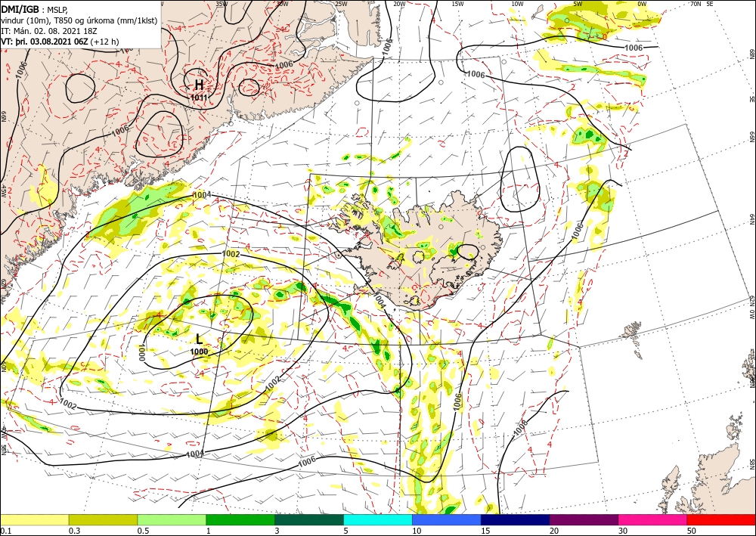The image size is (756, 536).
Task: Click the olive 0.3–0.5 legend color band
Action: [x=103, y=519]
